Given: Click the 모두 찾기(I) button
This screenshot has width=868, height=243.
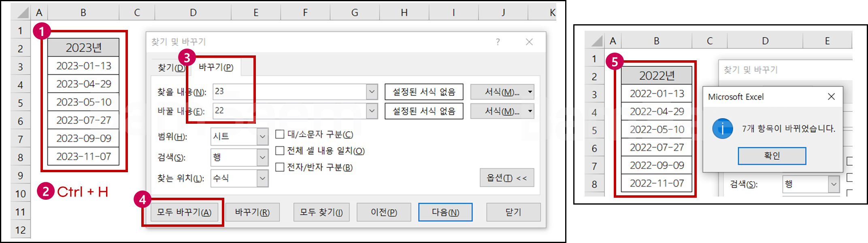Looking at the screenshot, I should [x=321, y=212].
